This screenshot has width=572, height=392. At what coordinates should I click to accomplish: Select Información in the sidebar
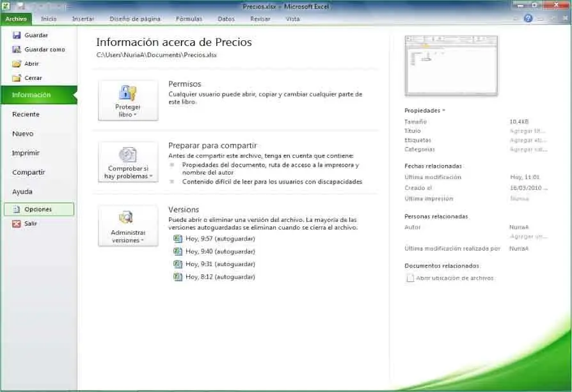click(x=38, y=95)
